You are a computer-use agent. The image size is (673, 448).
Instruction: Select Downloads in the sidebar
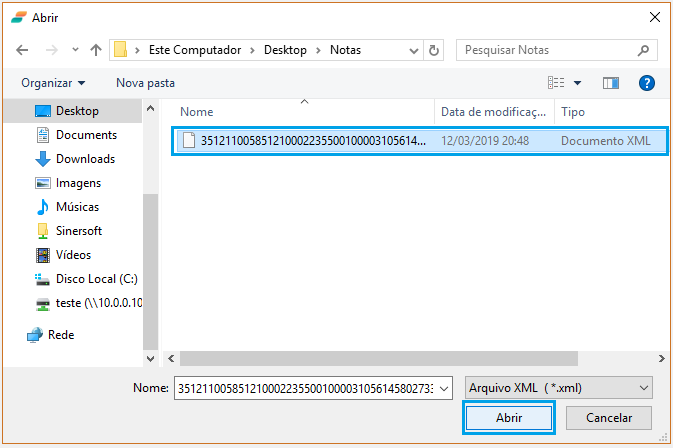click(x=84, y=159)
